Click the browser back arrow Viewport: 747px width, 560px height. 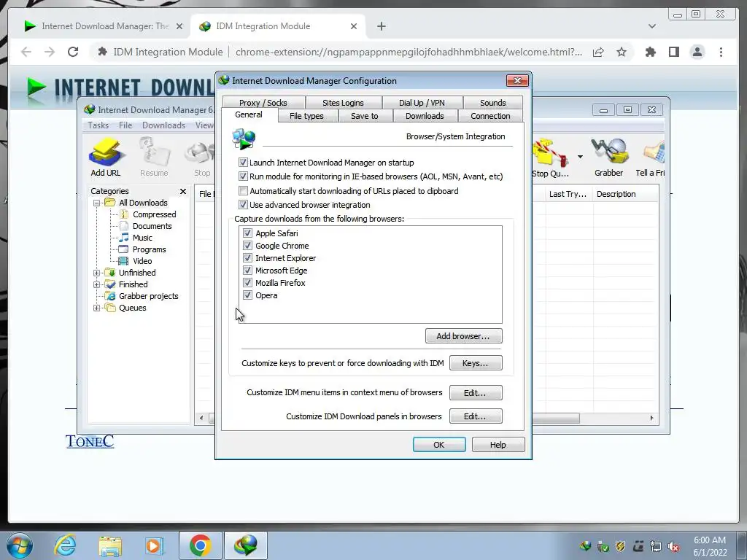pyautogui.click(x=26, y=52)
